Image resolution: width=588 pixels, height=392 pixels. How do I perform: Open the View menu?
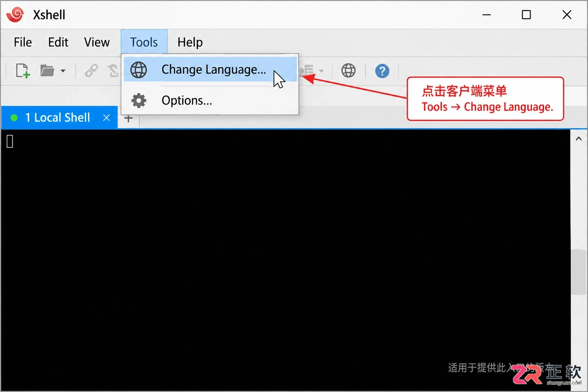click(97, 42)
